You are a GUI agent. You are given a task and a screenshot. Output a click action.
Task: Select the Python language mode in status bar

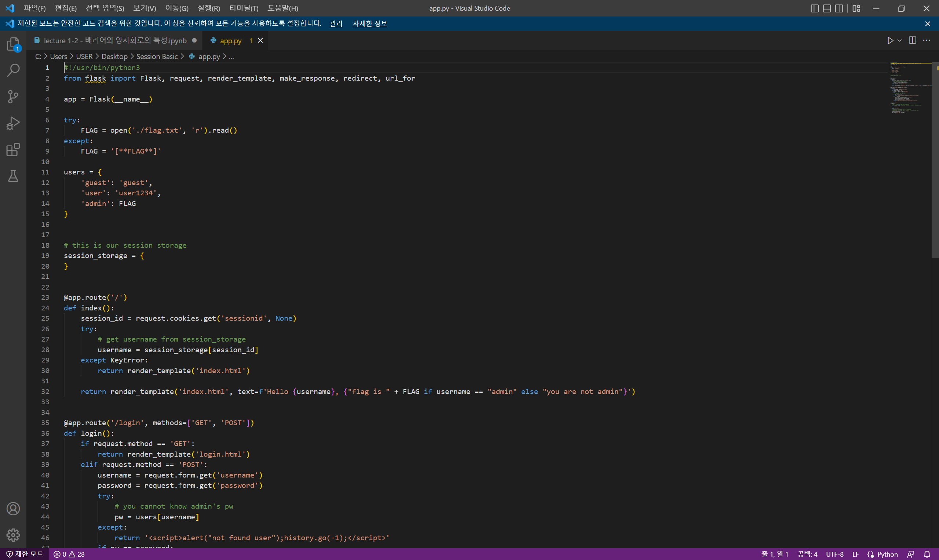(x=887, y=554)
